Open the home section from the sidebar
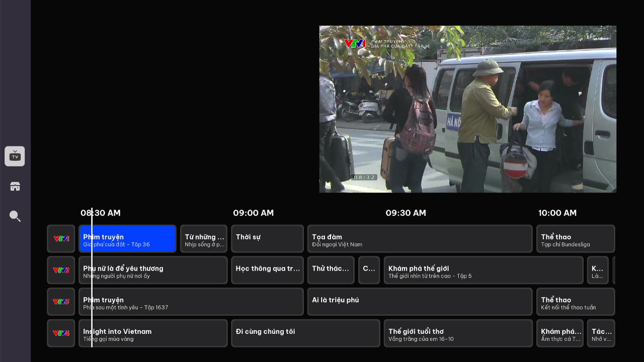 click(15, 186)
